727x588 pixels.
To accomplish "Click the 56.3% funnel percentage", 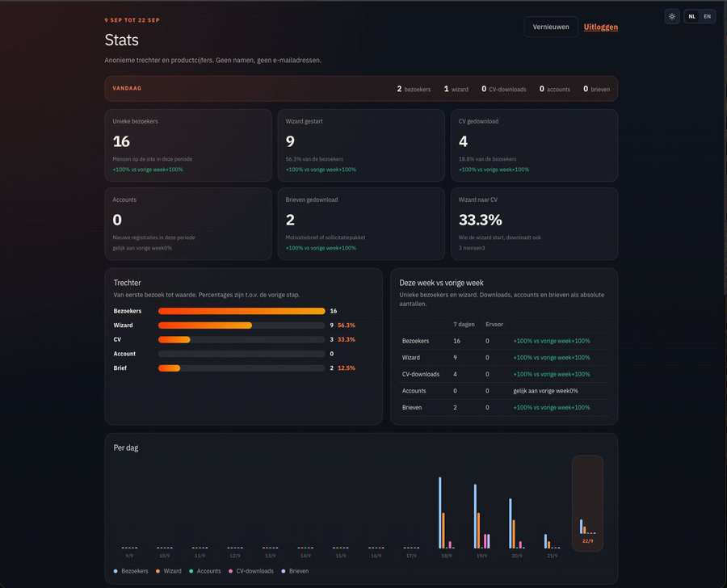I will coord(347,325).
